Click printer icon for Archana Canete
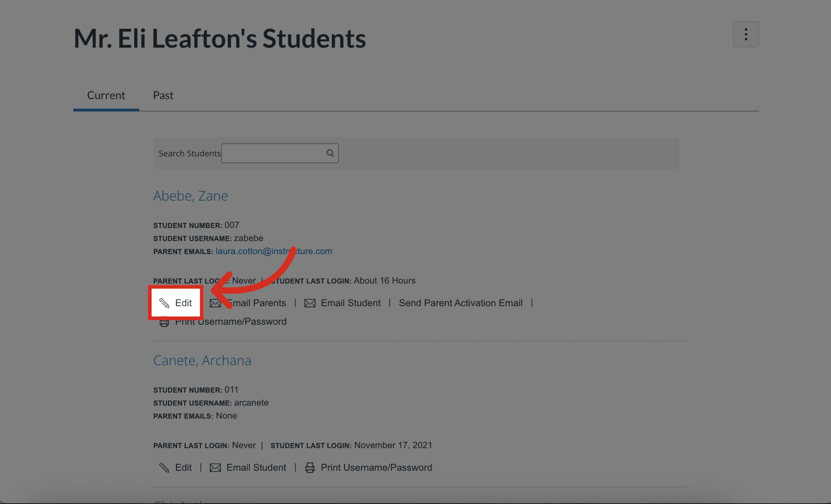Image resolution: width=831 pixels, height=504 pixels. (310, 467)
